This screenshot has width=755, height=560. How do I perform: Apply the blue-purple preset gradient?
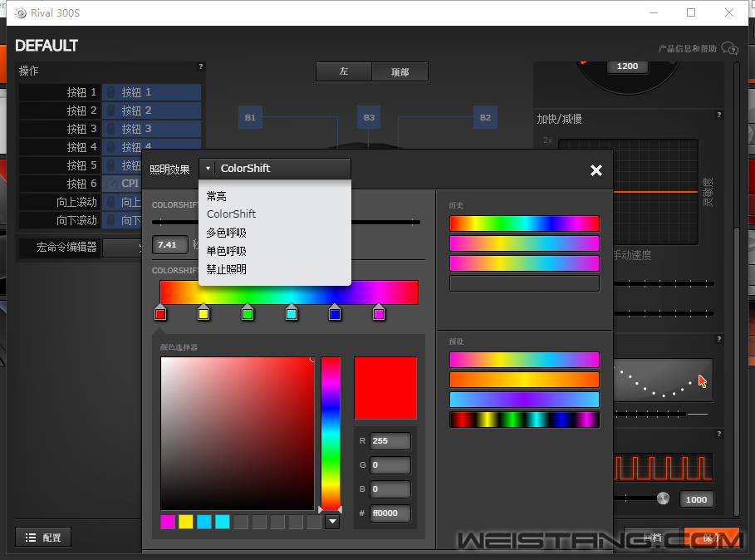point(524,400)
